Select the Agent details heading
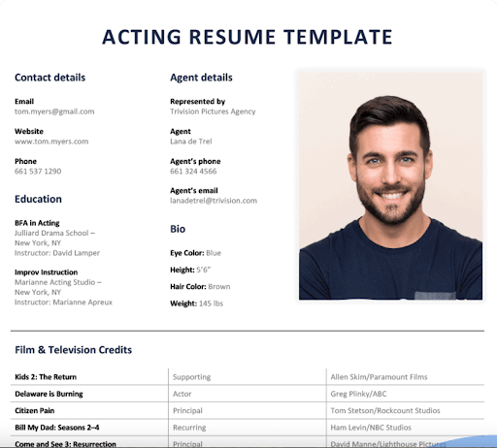 tap(201, 78)
